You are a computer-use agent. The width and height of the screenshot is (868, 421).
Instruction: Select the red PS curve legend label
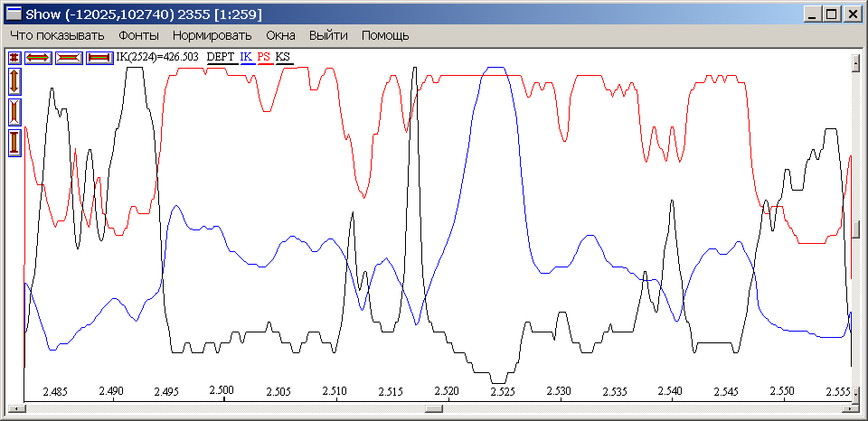(x=264, y=57)
